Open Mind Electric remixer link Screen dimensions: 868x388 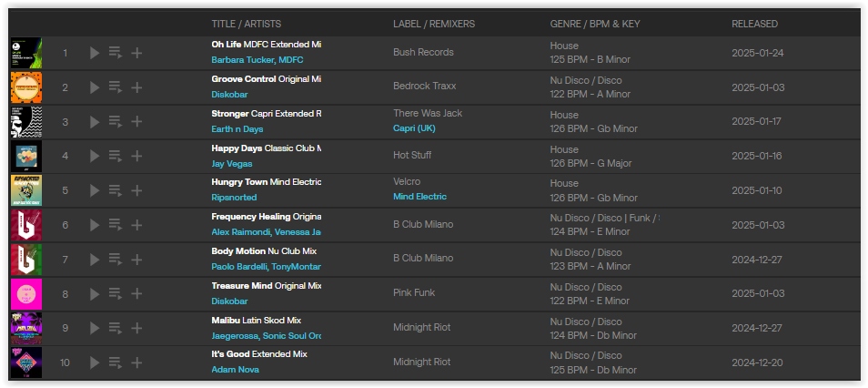click(419, 197)
